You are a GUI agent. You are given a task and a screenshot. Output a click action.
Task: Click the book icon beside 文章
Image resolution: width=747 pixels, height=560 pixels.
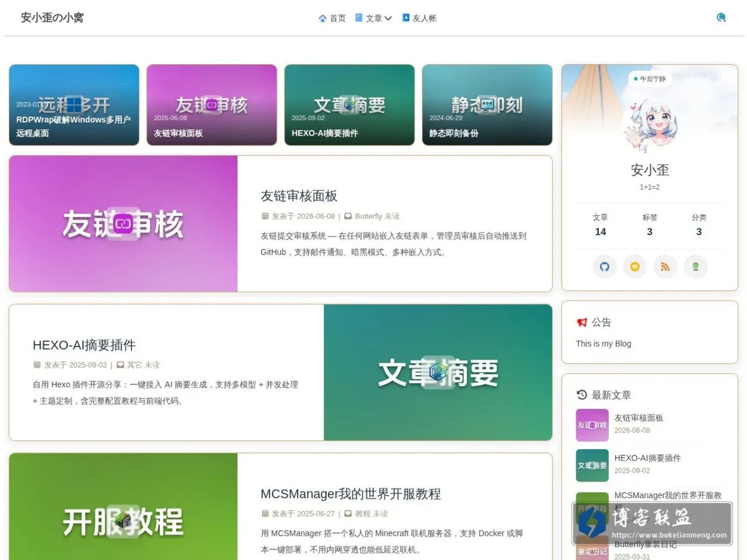tap(359, 17)
